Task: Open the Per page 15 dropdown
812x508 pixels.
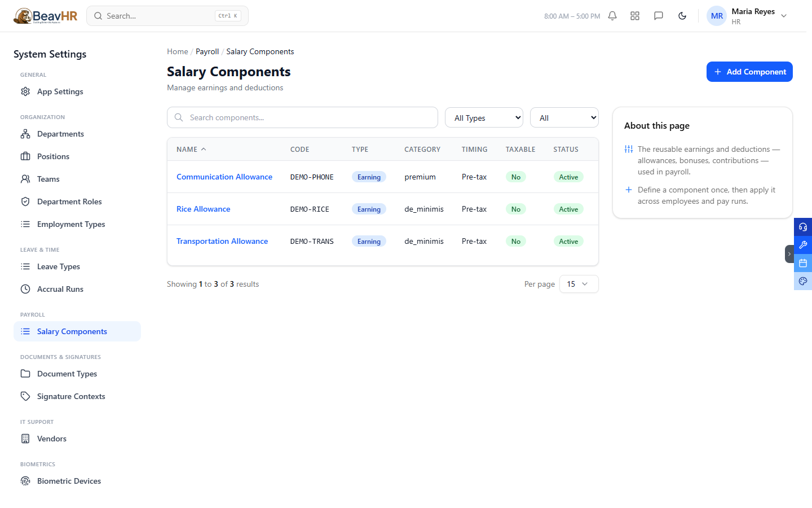Action: point(579,284)
